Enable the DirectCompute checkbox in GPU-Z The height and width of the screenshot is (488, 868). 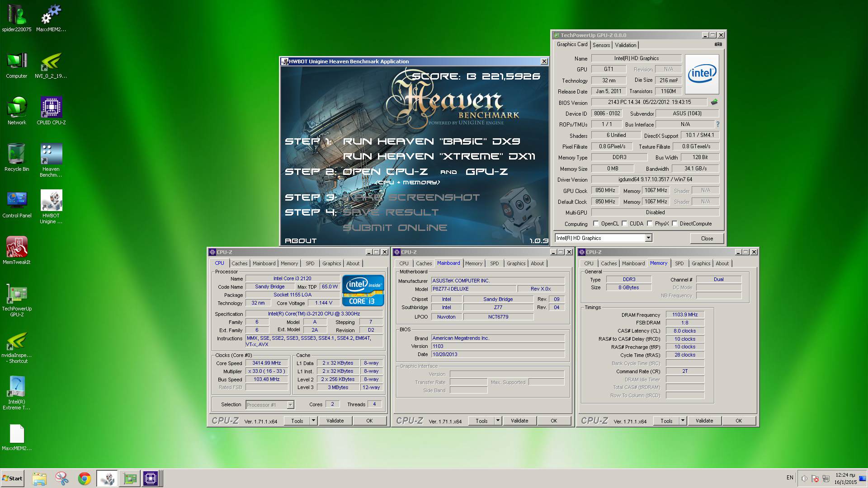click(675, 224)
